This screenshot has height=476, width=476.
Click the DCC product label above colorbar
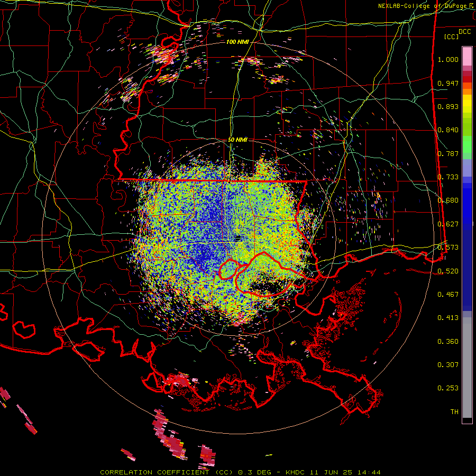tap(465, 32)
